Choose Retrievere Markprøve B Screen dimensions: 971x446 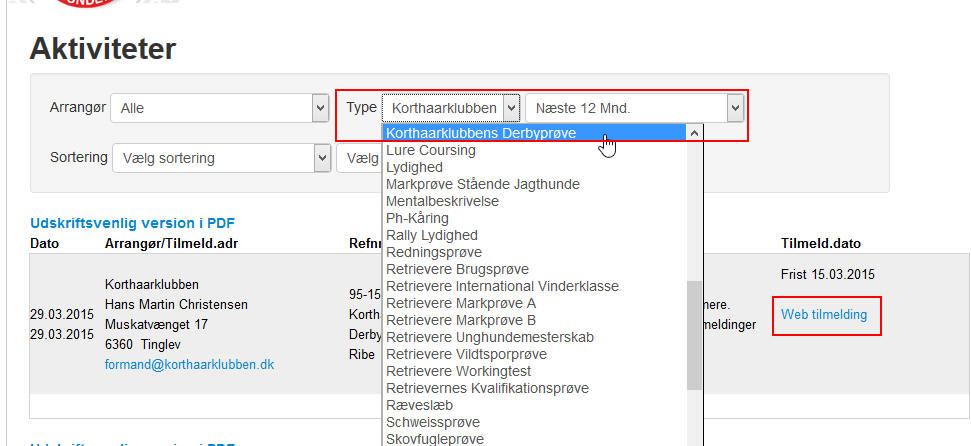tap(534, 320)
